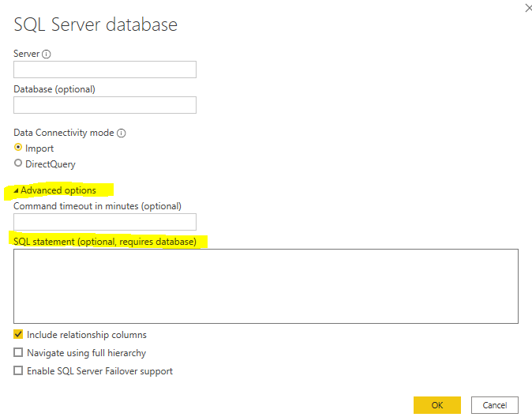Click the Cancel button

pos(495,405)
